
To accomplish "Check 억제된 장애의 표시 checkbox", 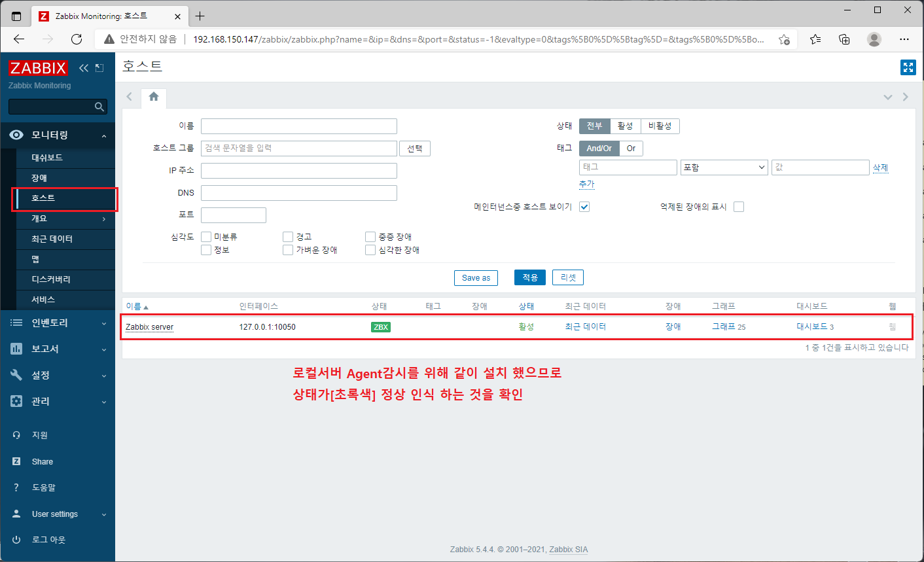I will coord(739,207).
